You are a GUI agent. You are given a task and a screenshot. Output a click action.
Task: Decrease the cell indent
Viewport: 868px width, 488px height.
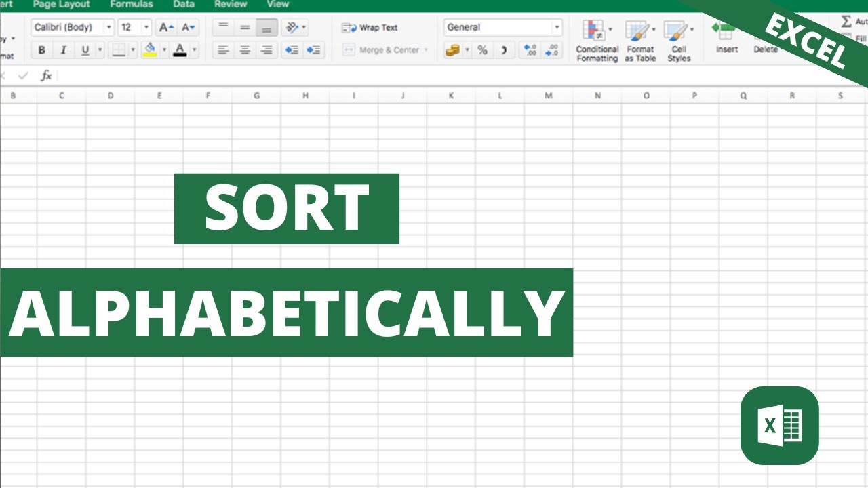[x=292, y=50]
